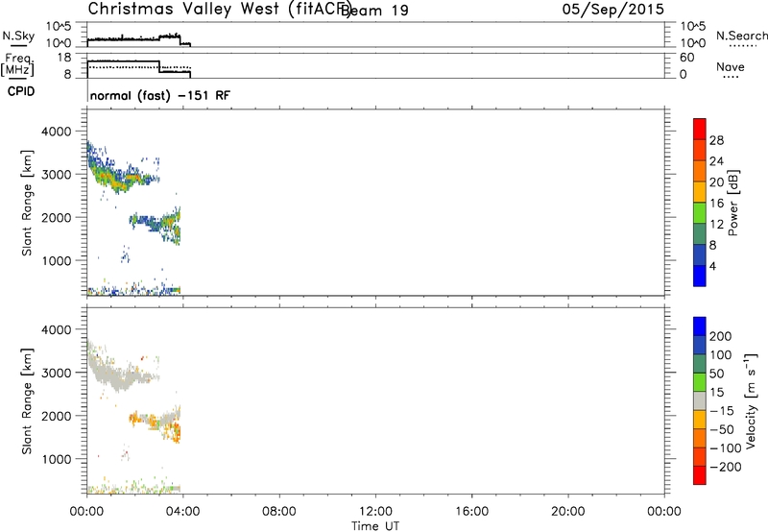Click the N.Sky noise trace line in the top panel
The image size is (768, 532).
pos(138,38)
